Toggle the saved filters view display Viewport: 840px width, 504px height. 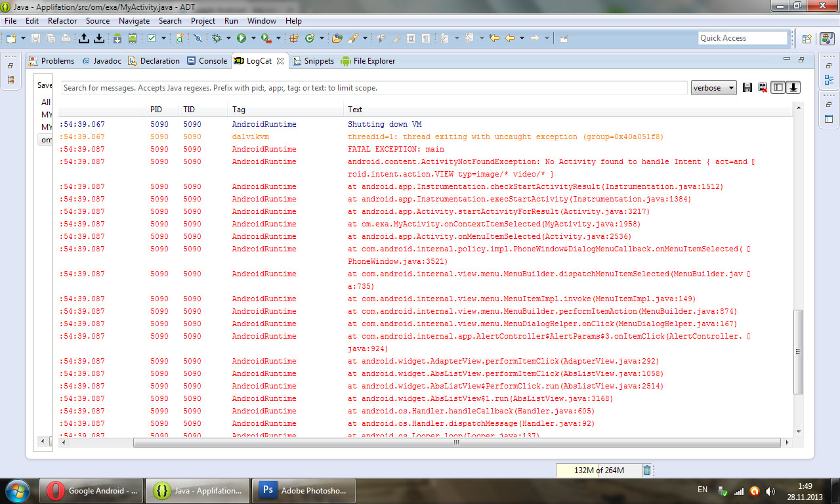pos(778,87)
